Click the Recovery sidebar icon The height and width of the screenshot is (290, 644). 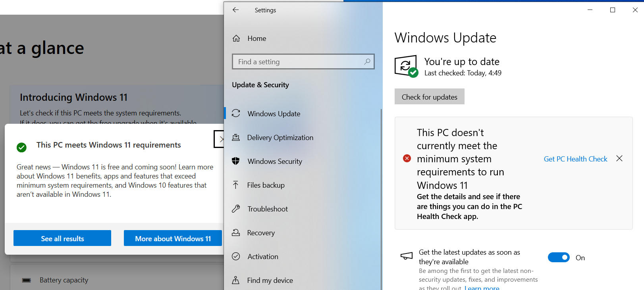pos(236,232)
